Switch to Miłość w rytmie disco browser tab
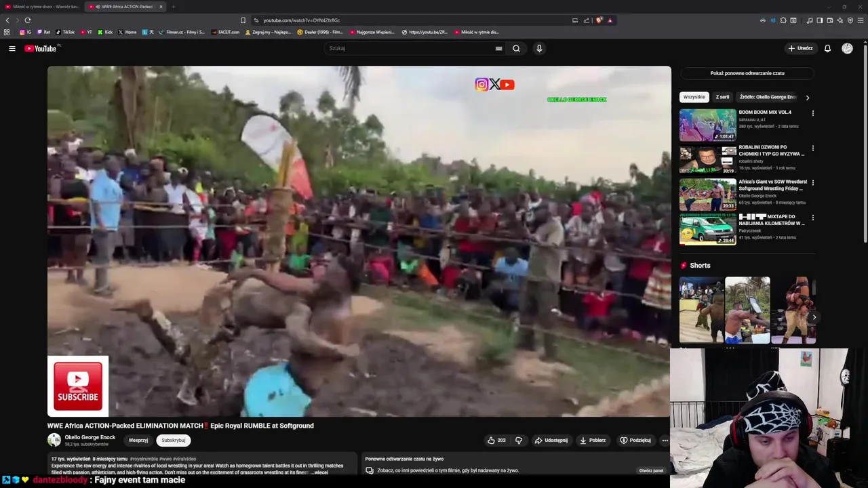Screen dimensions: 868x488 click(42, 7)
